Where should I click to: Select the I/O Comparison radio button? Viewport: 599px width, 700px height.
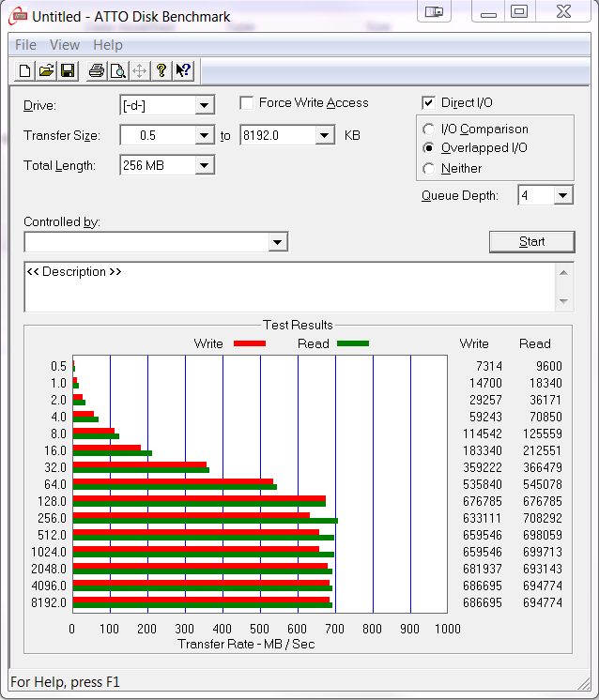click(x=429, y=129)
